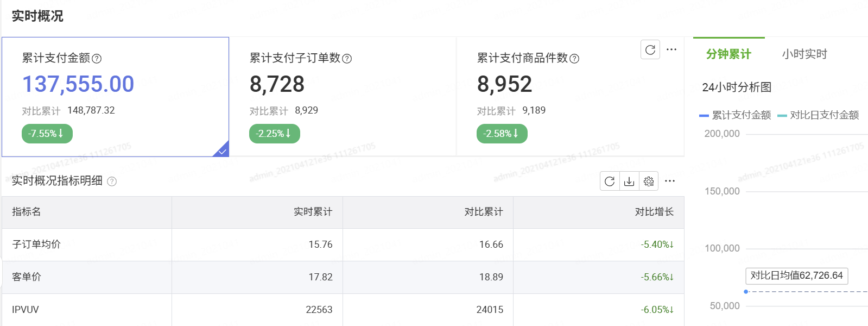Toggle 对比日支付金额 legend series in chart
Viewport: 868px width, 326px height.
pos(818,115)
